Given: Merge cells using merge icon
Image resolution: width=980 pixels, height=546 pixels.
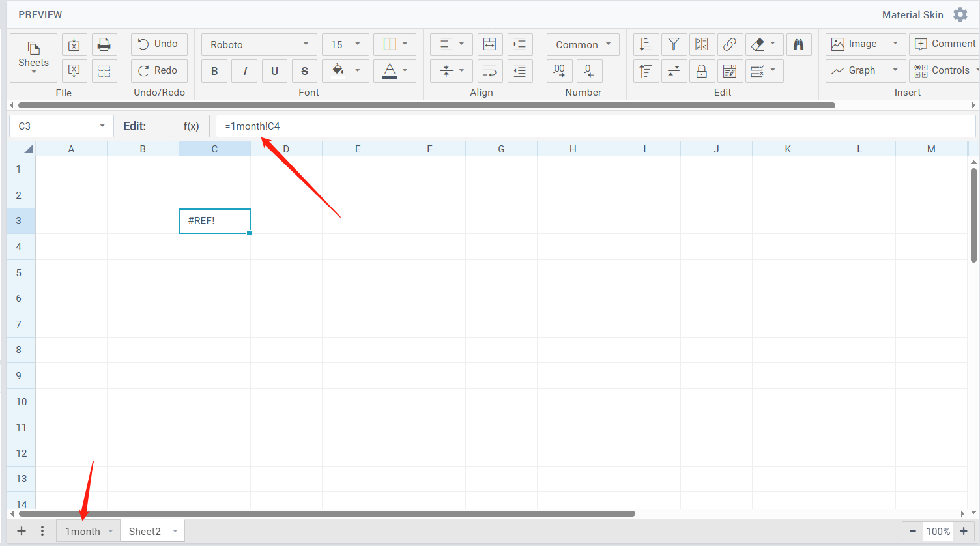Looking at the screenshot, I should coord(489,44).
